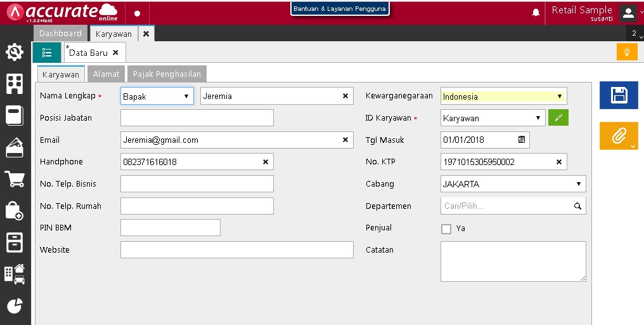Viewport: 644px width, 325px height.
Task: Click the white dot header icon
Action: 137,13
